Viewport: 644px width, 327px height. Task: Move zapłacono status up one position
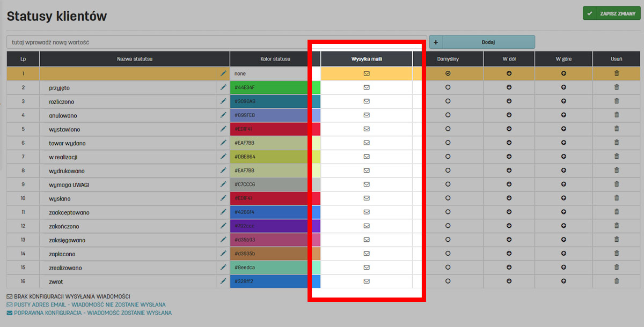coord(563,254)
